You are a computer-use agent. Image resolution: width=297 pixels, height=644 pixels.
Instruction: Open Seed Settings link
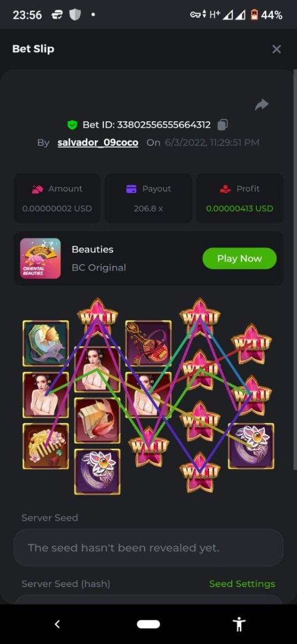click(x=242, y=584)
